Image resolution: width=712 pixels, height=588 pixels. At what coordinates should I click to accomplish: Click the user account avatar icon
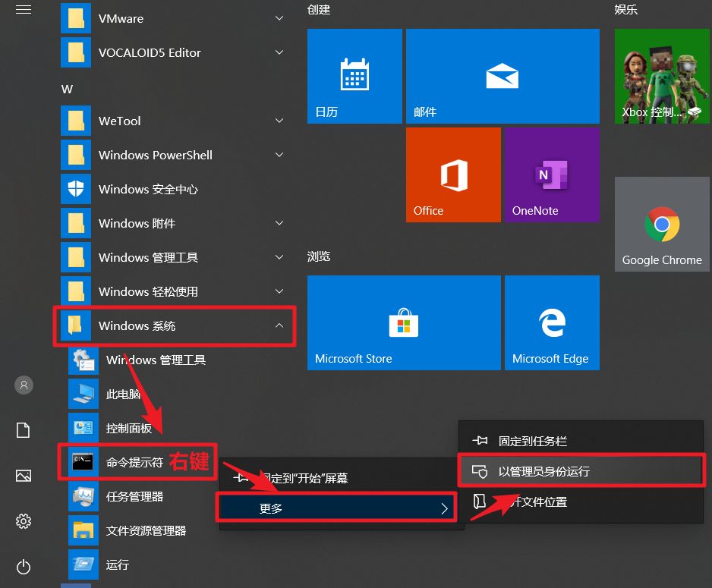click(24, 385)
